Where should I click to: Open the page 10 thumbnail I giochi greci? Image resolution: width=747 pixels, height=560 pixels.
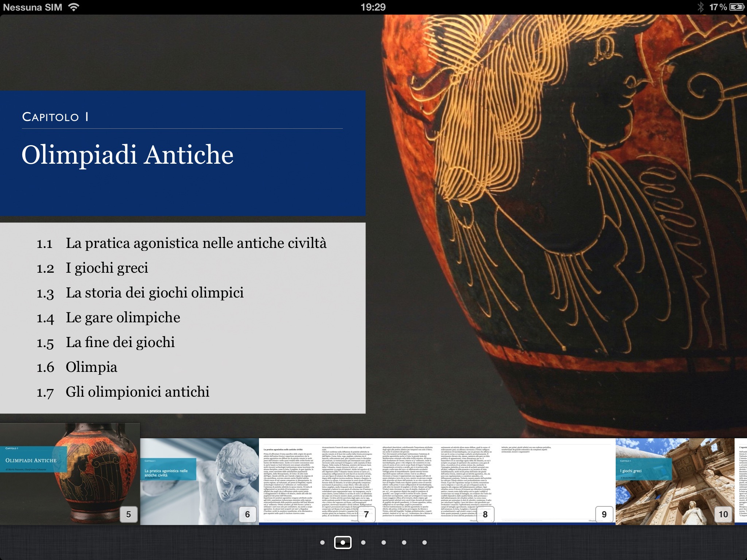(675, 482)
